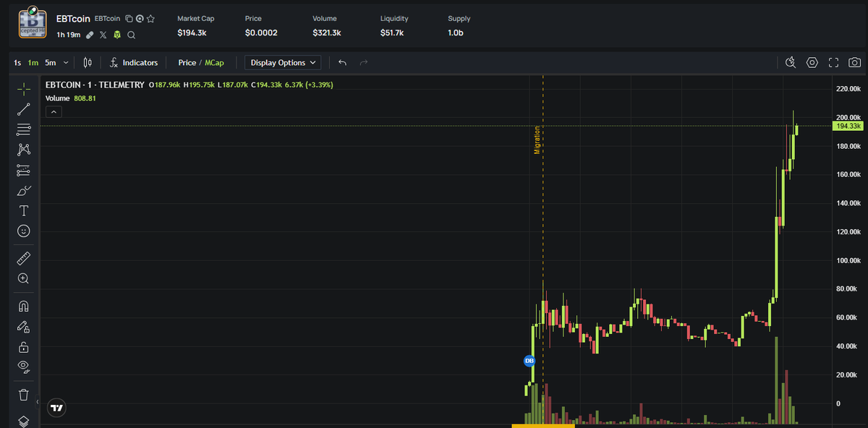The image size is (868, 428).
Task: Open the emoji icons tool
Action: [x=23, y=231]
